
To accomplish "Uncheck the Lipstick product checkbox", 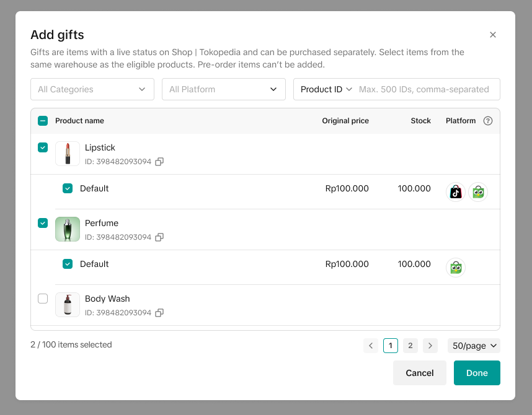I will pos(43,147).
